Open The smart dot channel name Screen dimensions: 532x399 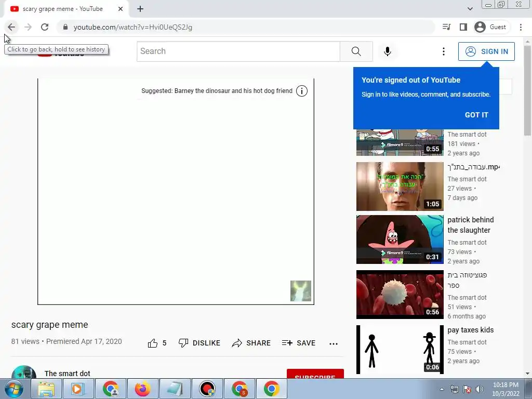tap(67, 374)
